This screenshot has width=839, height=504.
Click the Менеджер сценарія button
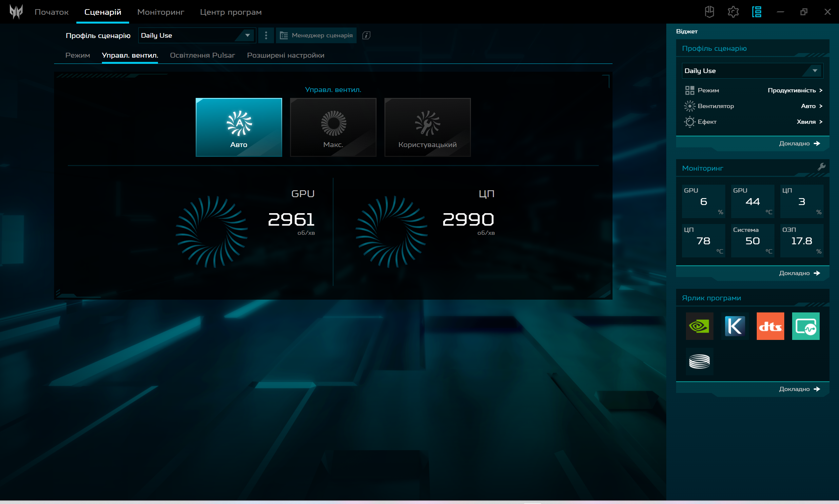coord(316,35)
